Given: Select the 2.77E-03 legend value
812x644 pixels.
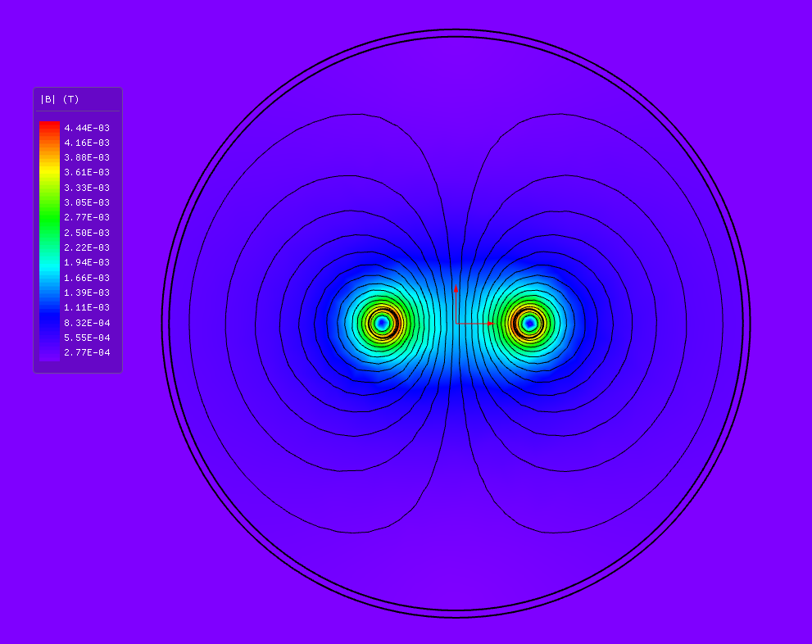Looking at the screenshot, I should [87, 217].
